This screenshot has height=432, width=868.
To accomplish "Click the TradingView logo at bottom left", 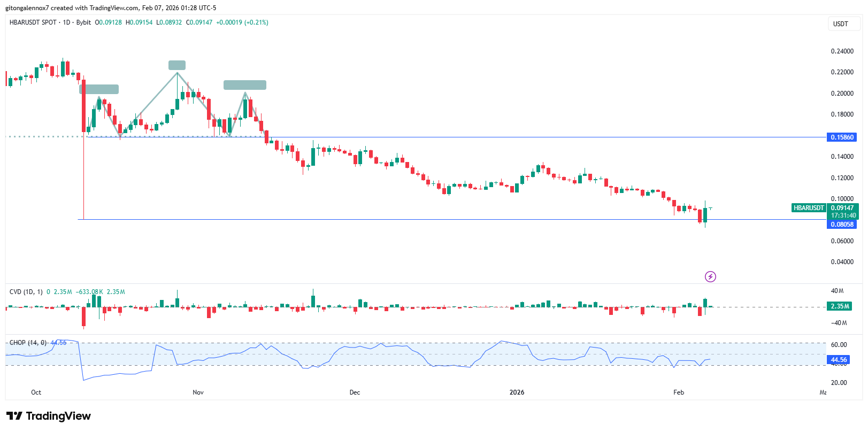I will click(49, 416).
